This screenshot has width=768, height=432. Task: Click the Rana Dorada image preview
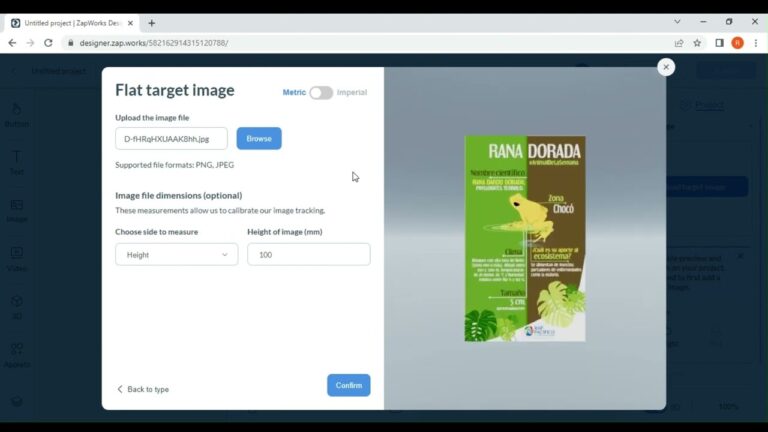click(x=525, y=239)
